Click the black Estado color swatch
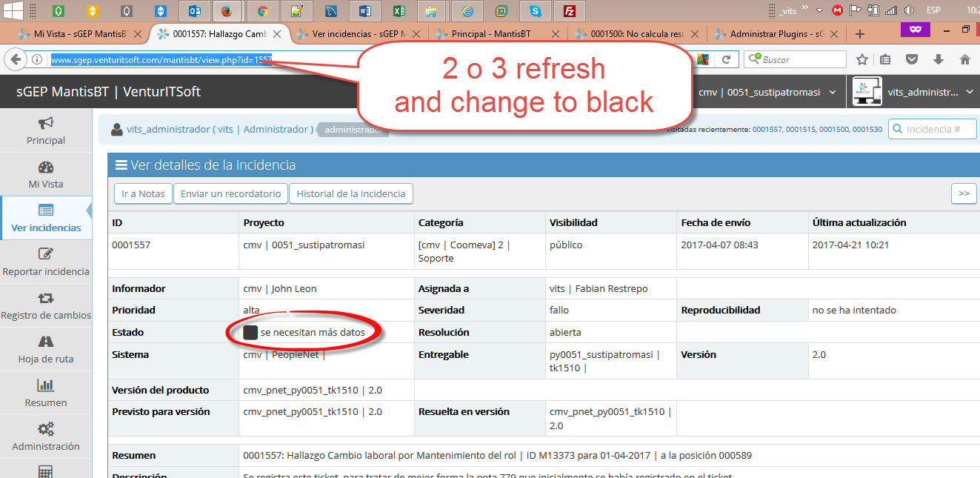The width and height of the screenshot is (980, 478). [x=250, y=333]
